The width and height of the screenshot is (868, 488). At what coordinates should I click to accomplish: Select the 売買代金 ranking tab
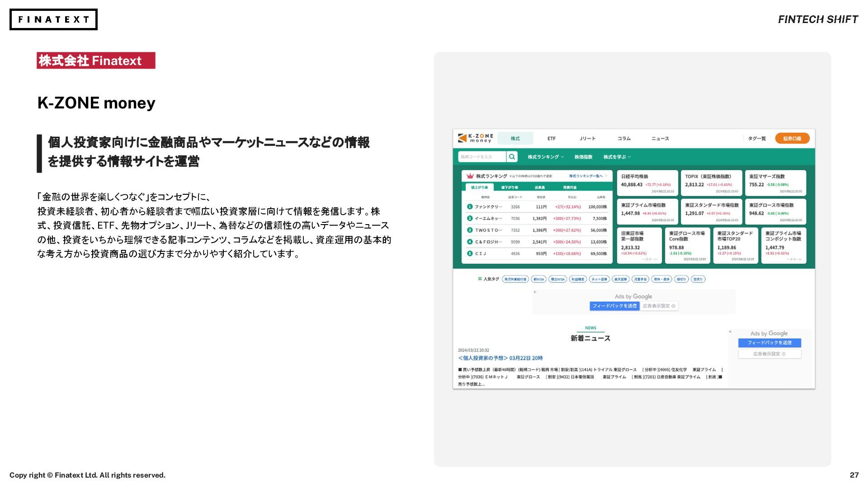pos(570,187)
